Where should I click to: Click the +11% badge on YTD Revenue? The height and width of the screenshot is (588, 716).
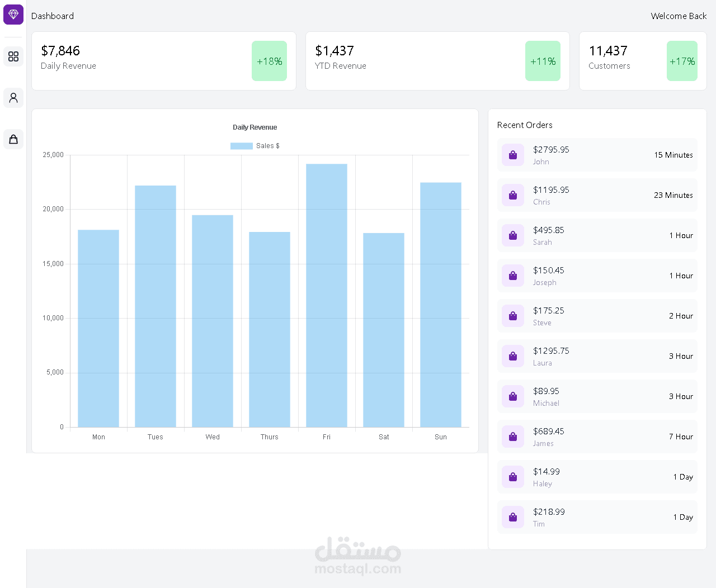(x=543, y=61)
